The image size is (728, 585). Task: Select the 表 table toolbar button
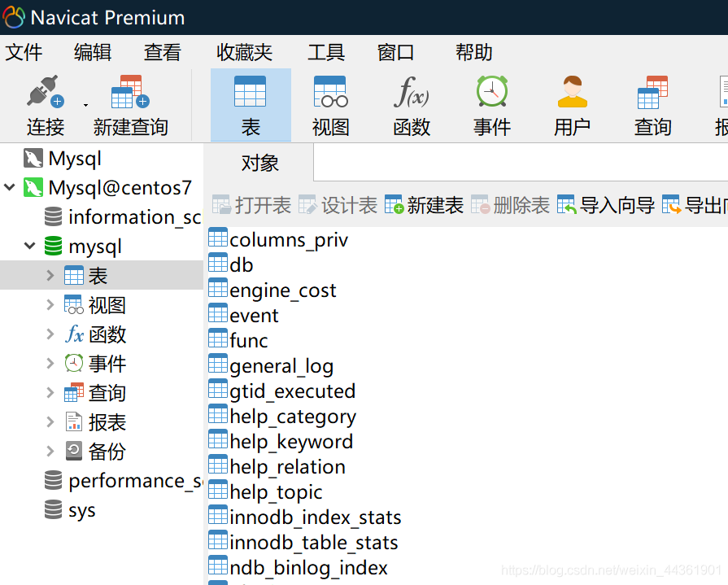251,105
